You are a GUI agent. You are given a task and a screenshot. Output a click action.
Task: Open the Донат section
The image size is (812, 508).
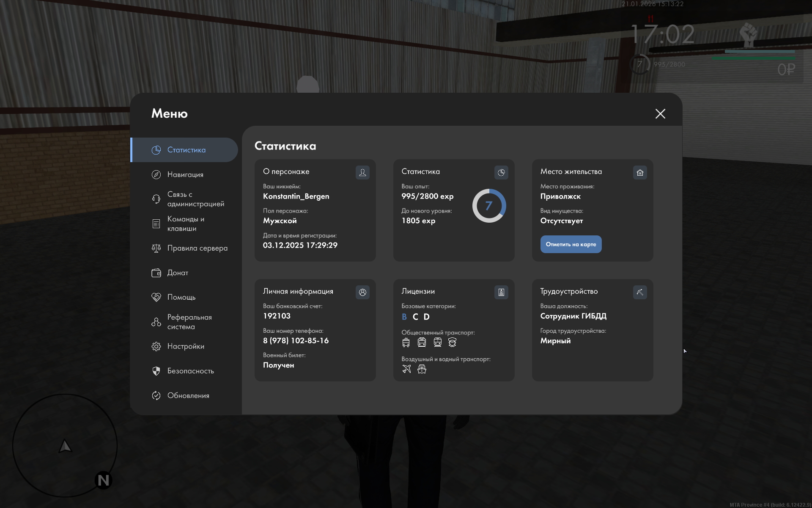(178, 273)
